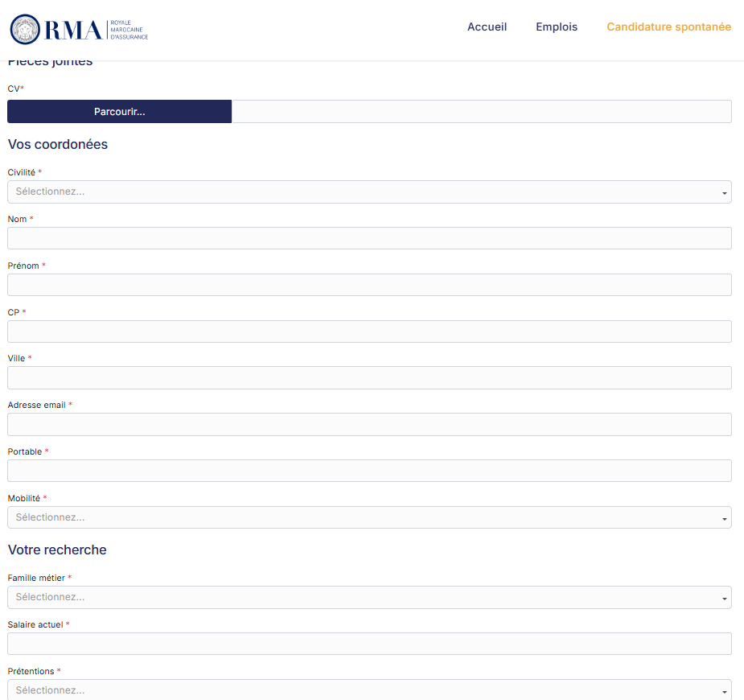Click the RMA logo
Viewport: 744px width, 700px height.
78,29
